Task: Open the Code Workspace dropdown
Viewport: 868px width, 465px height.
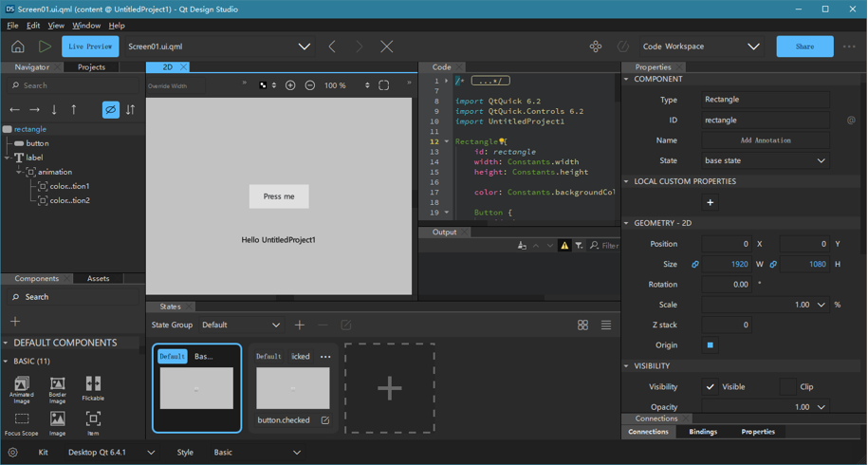Action: click(701, 46)
